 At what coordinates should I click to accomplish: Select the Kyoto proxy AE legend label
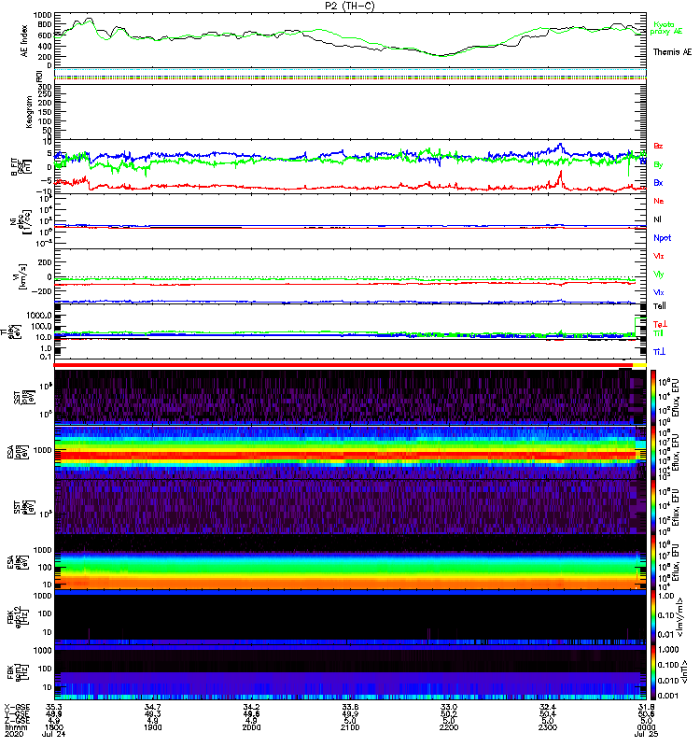[x=666, y=28]
